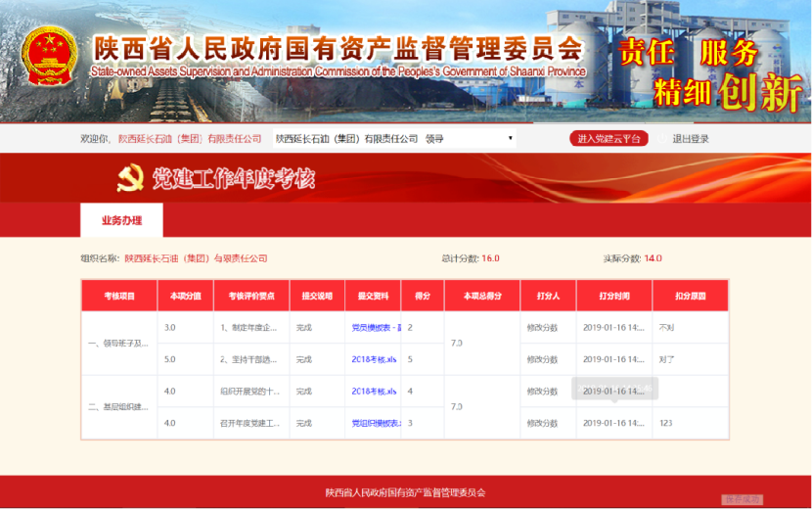This screenshot has height=509, width=812.
Task: Click the 打分时间 column header
Action: pos(614,296)
